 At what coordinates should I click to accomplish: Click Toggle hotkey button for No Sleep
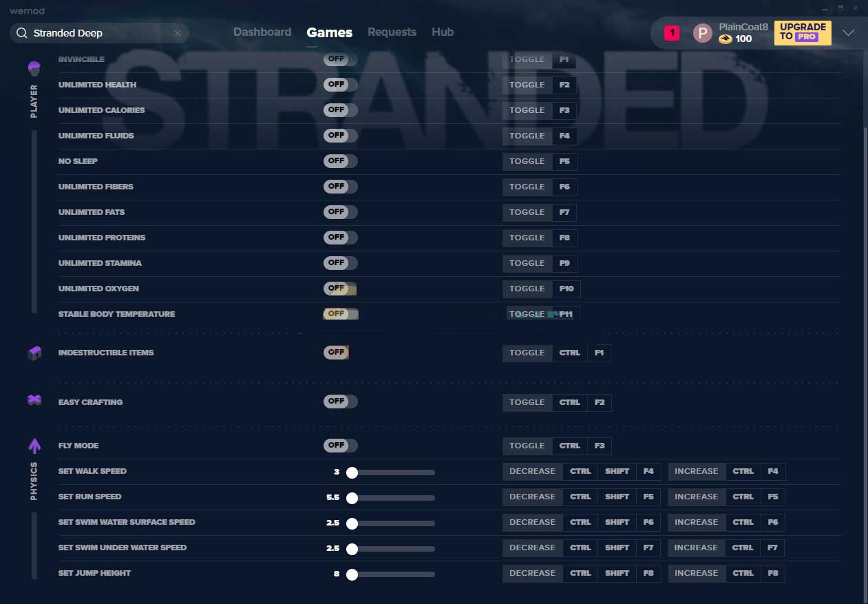tap(527, 161)
